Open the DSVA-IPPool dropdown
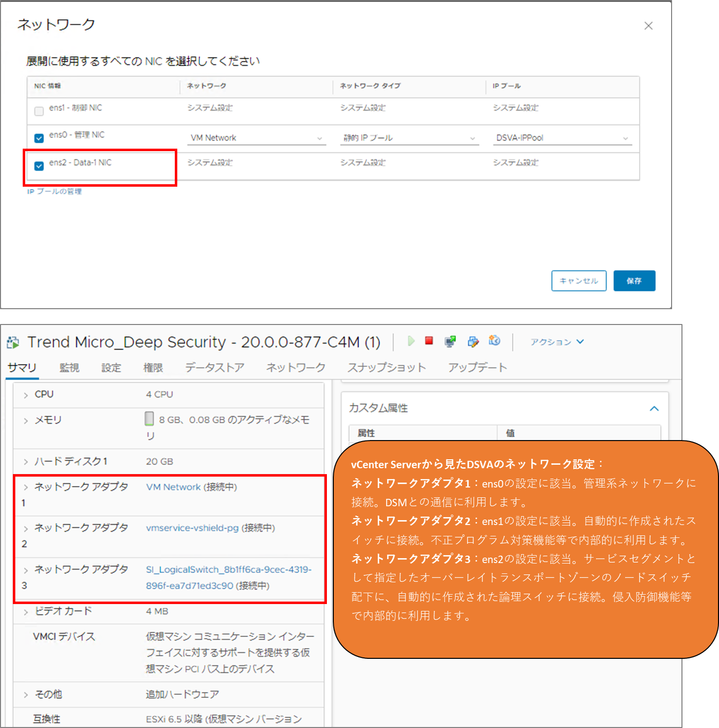This screenshot has height=728, width=719. tap(562, 138)
